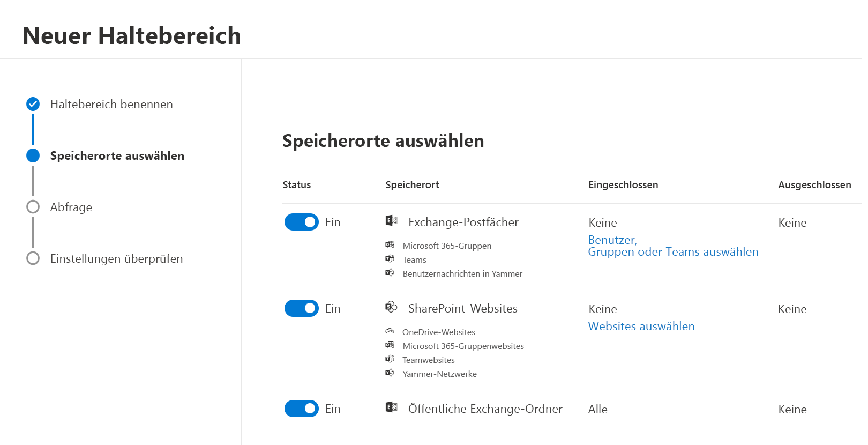Image resolution: width=868 pixels, height=445 pixels.
Task: Click the Teamwebsites label
Action: click(x=429, y=360)
